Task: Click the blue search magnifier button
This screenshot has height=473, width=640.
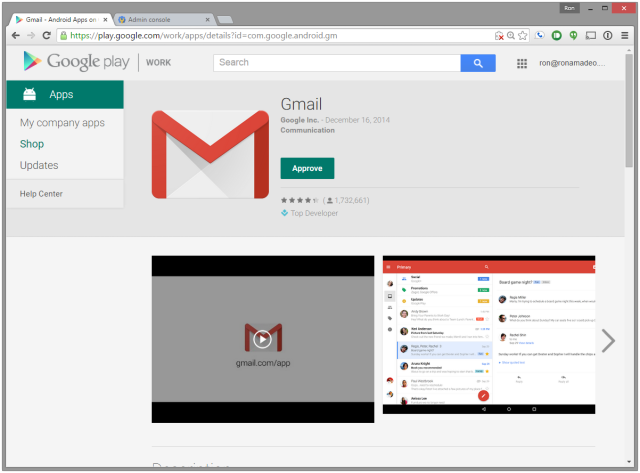Action: (x=478, y=63)
